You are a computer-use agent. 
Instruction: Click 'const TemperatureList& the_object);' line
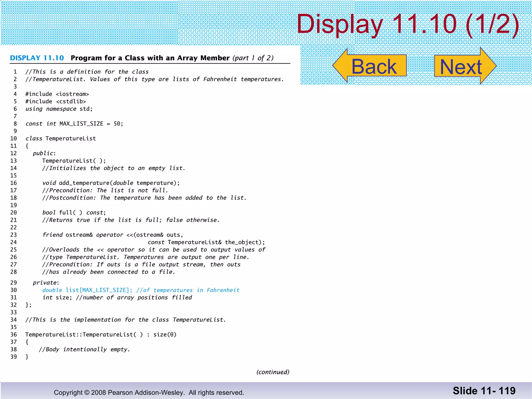click(207, 242)
